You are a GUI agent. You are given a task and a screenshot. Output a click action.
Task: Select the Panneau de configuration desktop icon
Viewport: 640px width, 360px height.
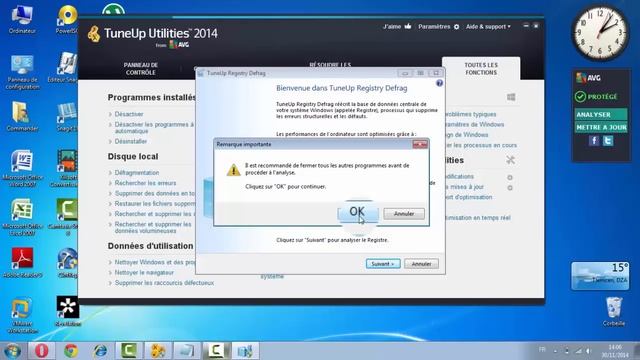coord(22,72)
